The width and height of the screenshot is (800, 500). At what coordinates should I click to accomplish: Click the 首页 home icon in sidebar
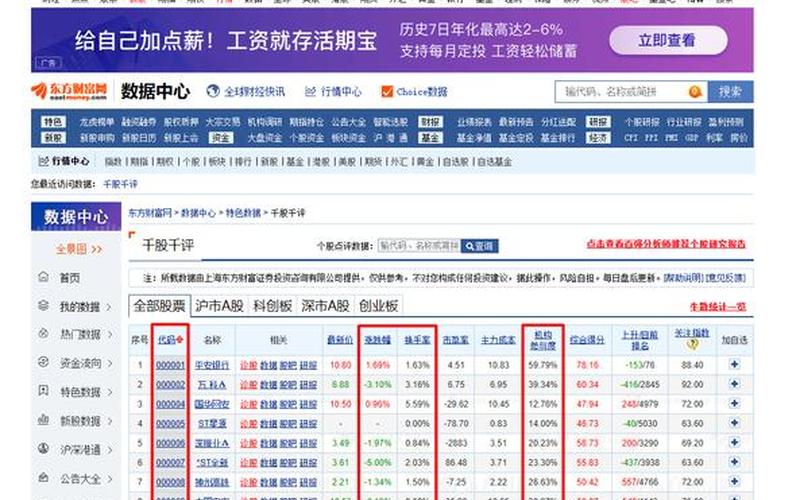[44, 277]
